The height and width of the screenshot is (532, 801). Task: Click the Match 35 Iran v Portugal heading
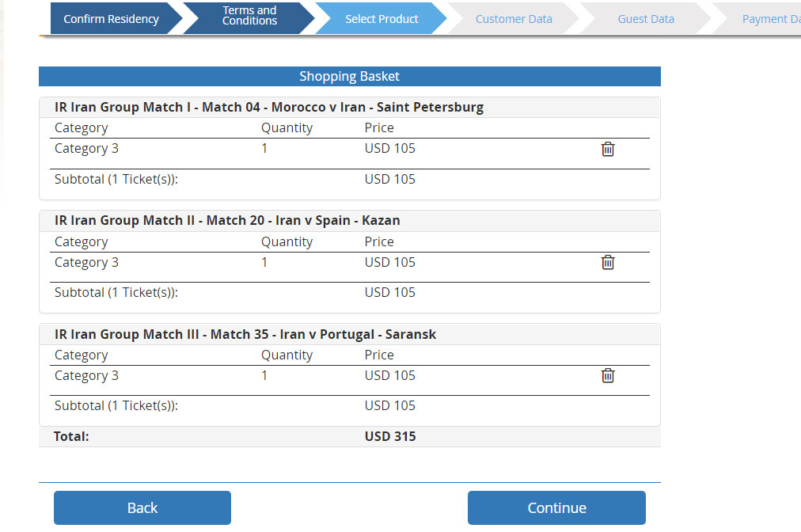pos(245,334)
